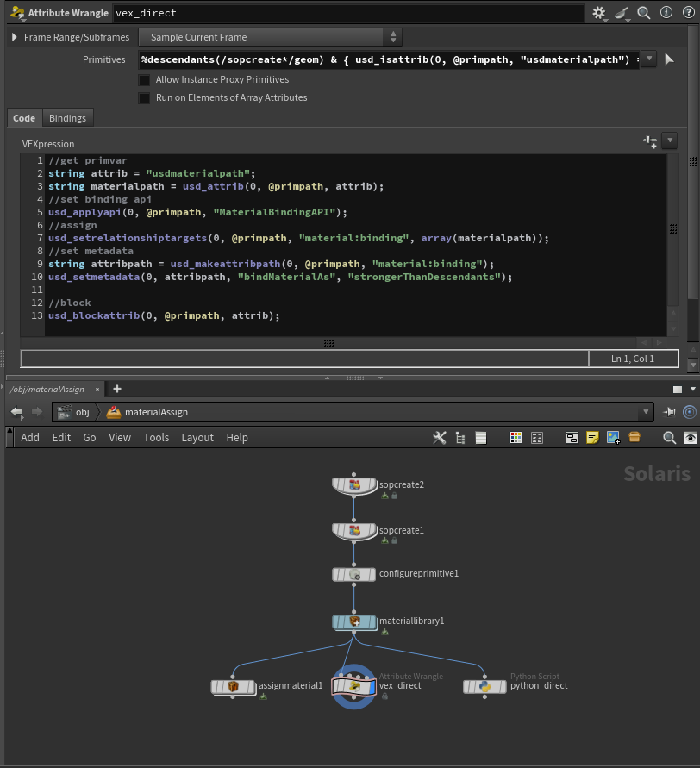700x768 pixels.
Task: Open the Go menu
Action: coord(89,437)
